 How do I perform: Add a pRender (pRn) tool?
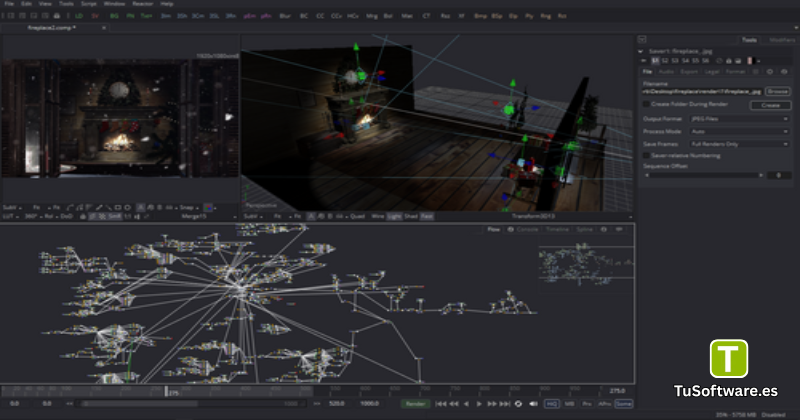[x=266, y=16]
